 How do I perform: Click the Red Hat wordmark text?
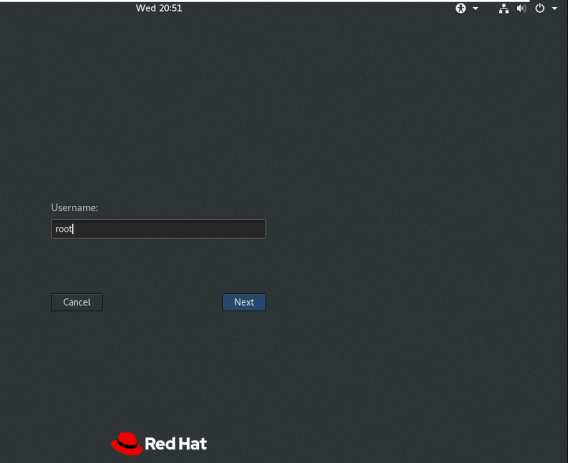point(176,444)
